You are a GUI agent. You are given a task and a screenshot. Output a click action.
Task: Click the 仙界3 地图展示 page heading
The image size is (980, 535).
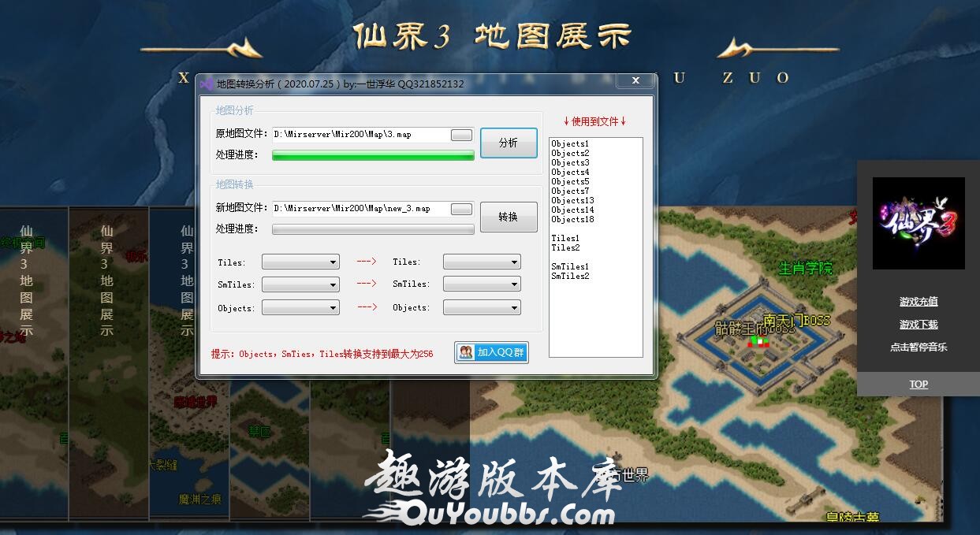click(x=493, y=35)
